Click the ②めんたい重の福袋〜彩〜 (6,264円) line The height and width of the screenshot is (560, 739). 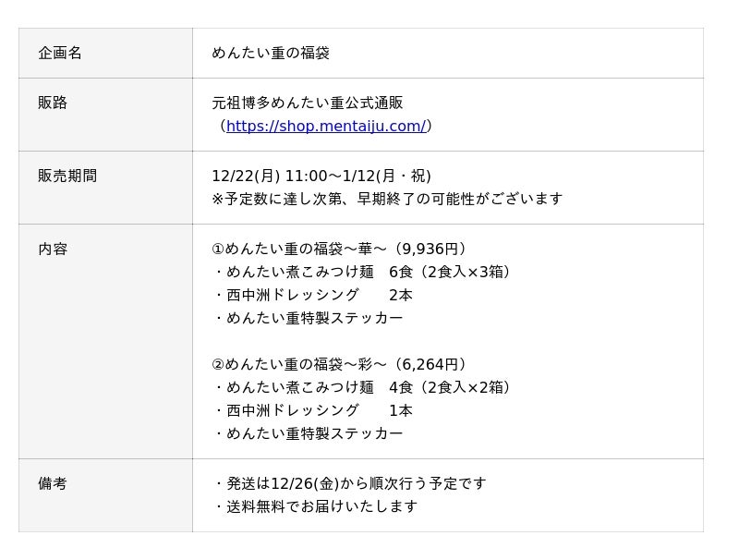[340, 365]
